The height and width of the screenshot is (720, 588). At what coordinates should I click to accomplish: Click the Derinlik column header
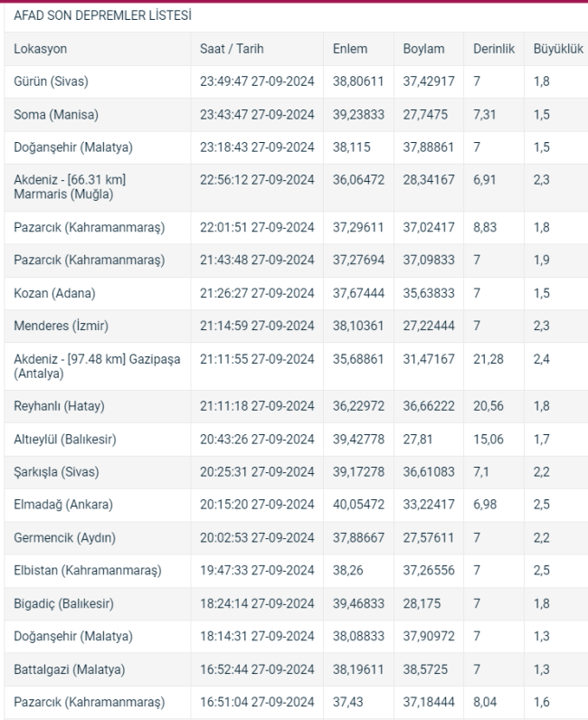[x=494, y=49]
